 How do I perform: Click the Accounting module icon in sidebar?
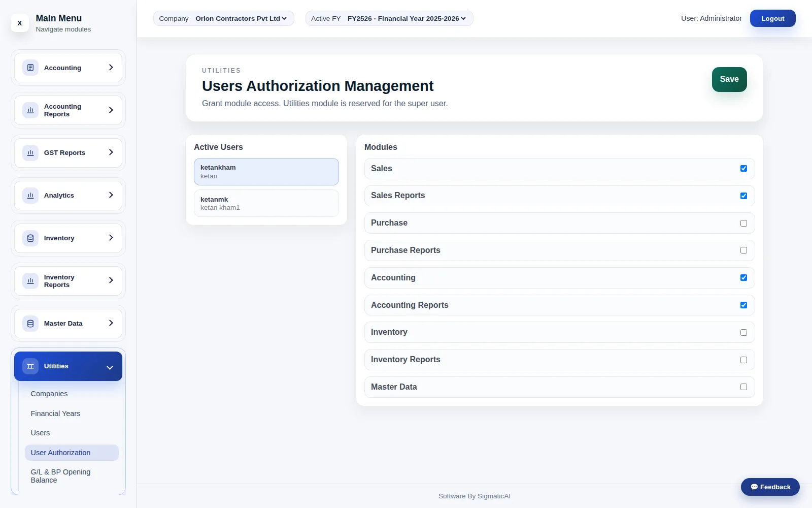pyautogui.click(x=30, y=68)
